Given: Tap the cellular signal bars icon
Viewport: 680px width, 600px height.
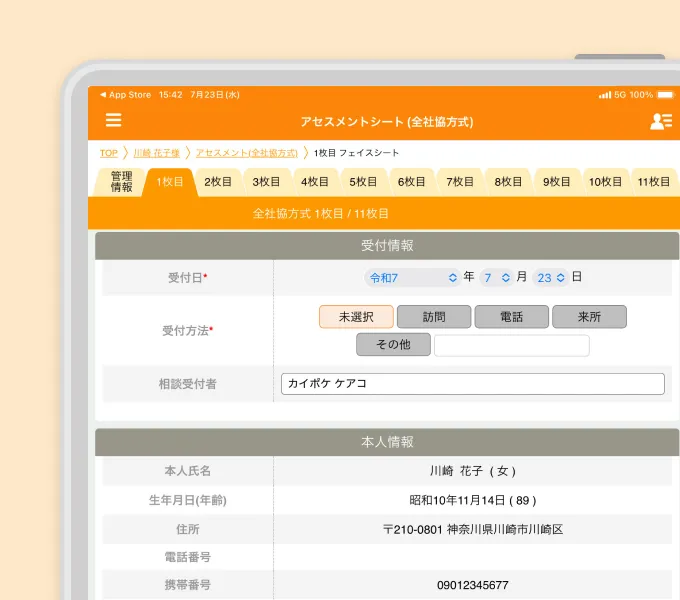Looking at the screenshot, I should pos(604,95).
